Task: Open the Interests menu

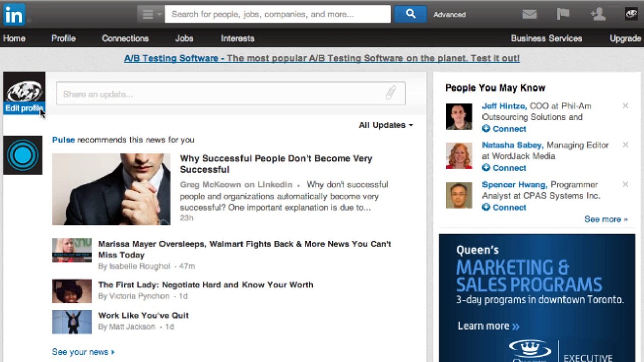Action: click(237, 38)
